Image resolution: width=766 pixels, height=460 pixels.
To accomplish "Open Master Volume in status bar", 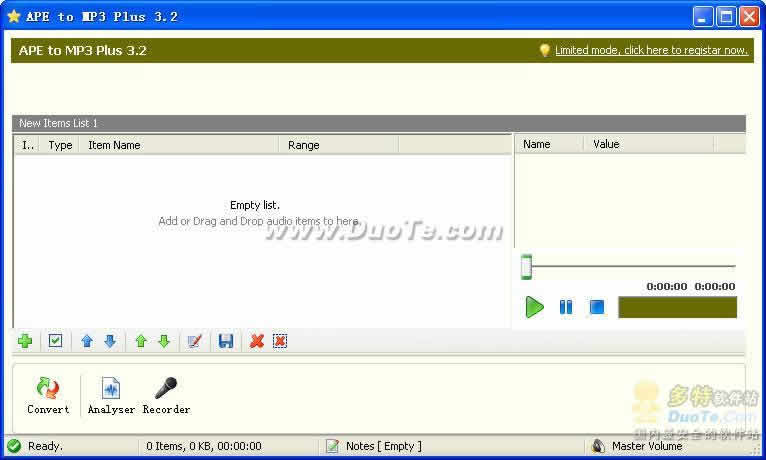I will (x=647, y=446).
